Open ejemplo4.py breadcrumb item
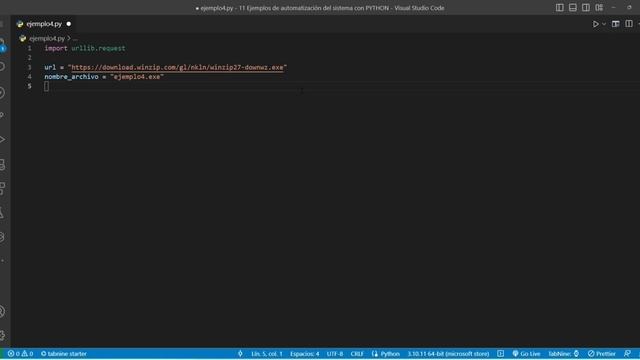 (47, 38)
